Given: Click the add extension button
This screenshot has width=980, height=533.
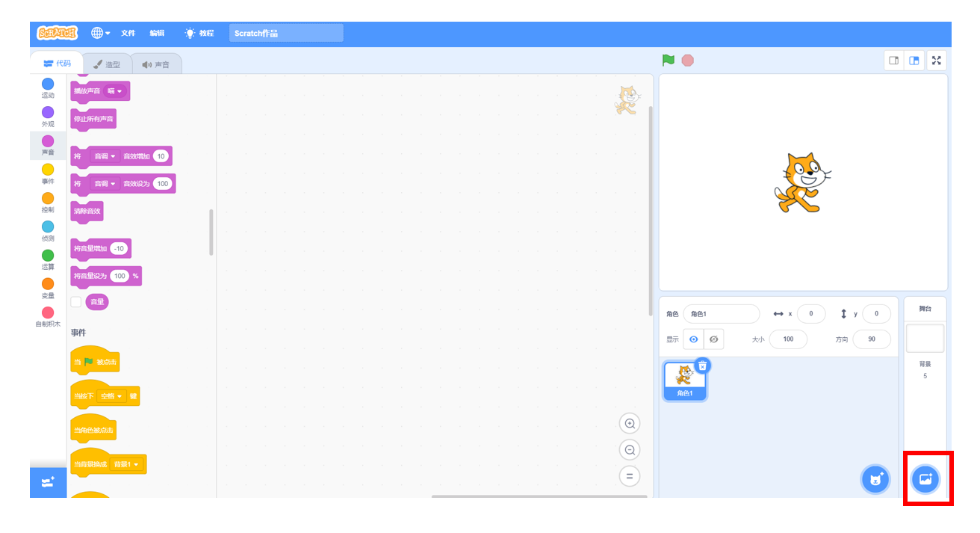Looking at the screenshot, I should pos(48,482).
